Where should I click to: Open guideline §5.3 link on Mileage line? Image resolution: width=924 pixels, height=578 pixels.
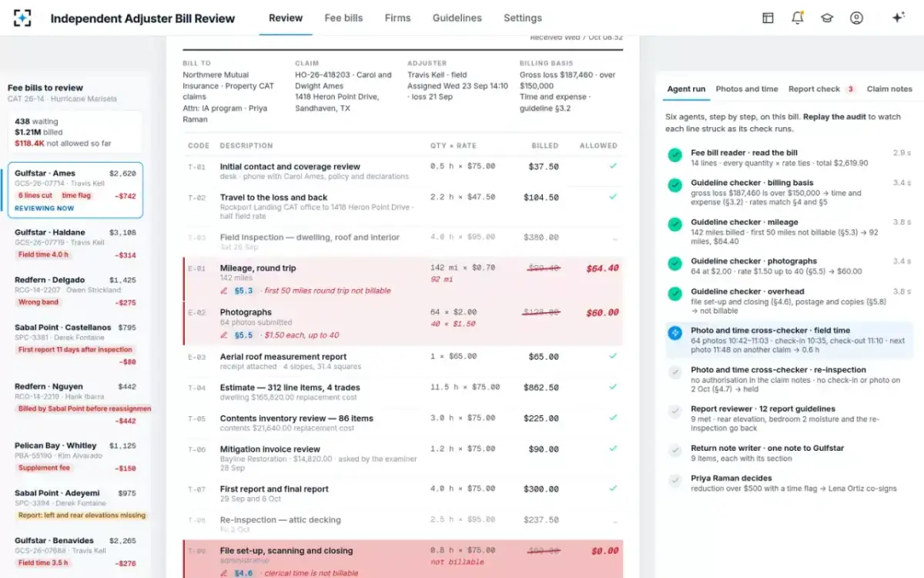point(244,291)
